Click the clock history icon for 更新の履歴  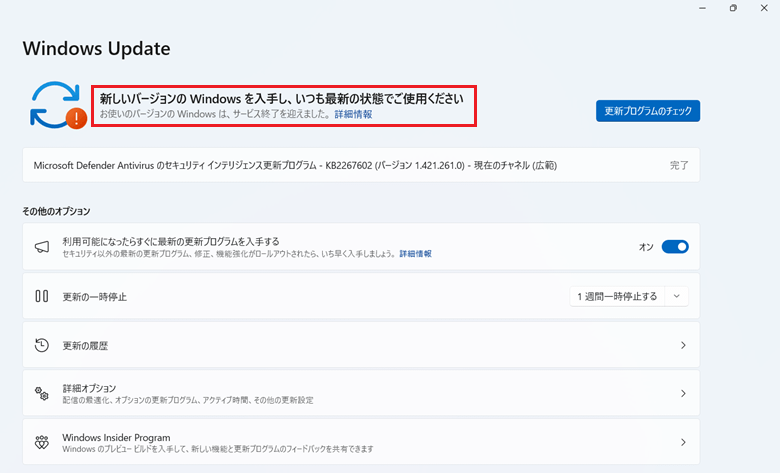coord(42,345)
